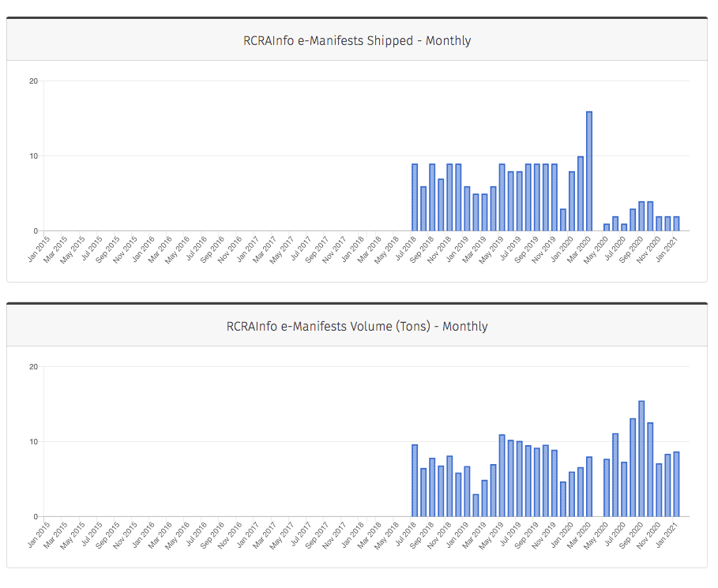Click 'Nov 2018' axis label in Volume chart
The height and width of the screenshot is (588, 718).
pos(440,536)
